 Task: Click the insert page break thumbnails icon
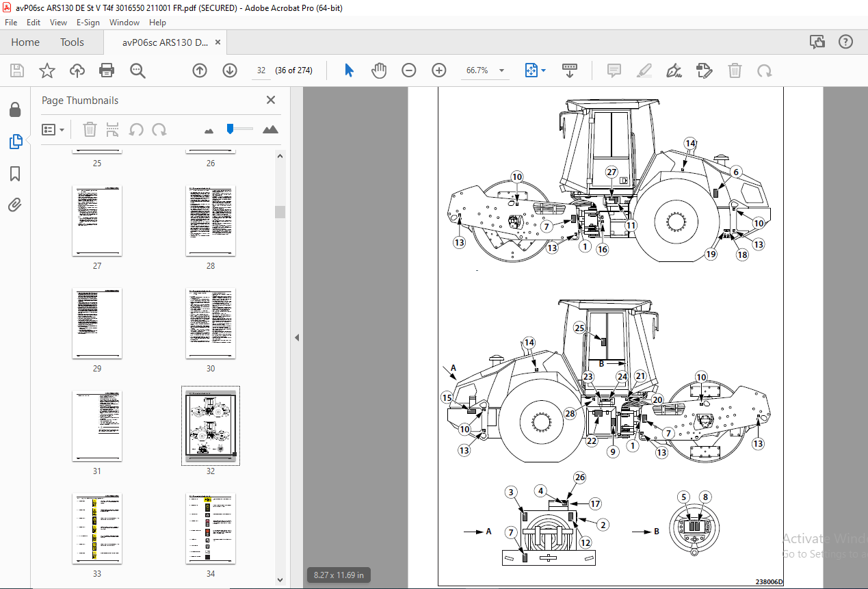click(113, 129)
